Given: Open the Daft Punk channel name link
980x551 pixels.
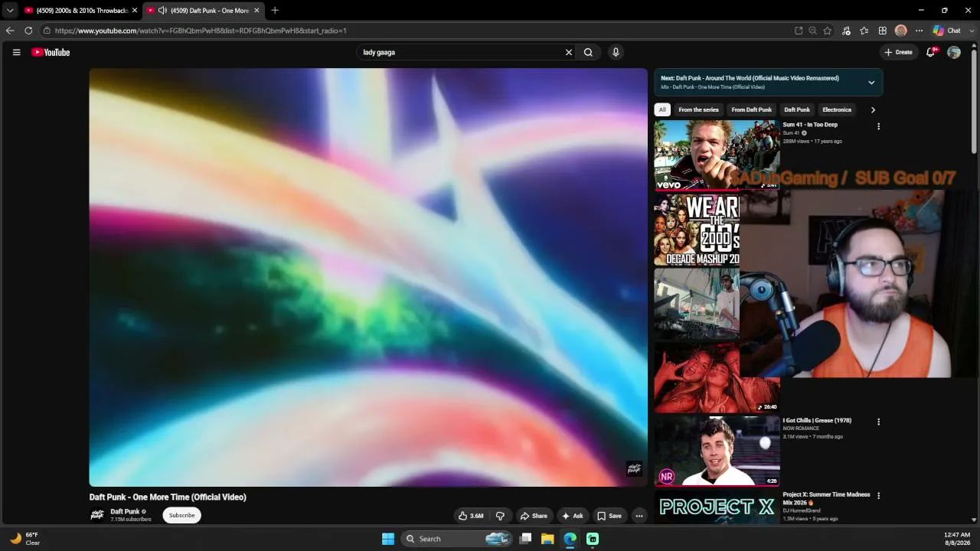Looking at the screenshot, I should point(125,511).
